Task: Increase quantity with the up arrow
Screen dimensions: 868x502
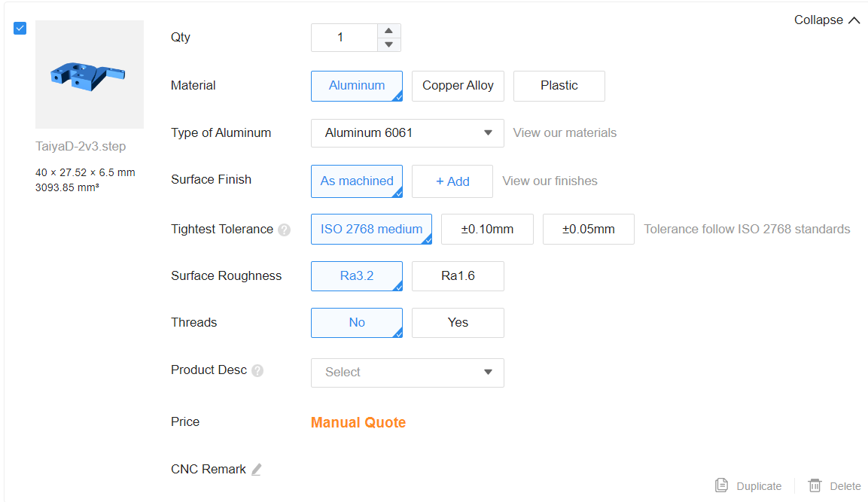Action: 388,31
